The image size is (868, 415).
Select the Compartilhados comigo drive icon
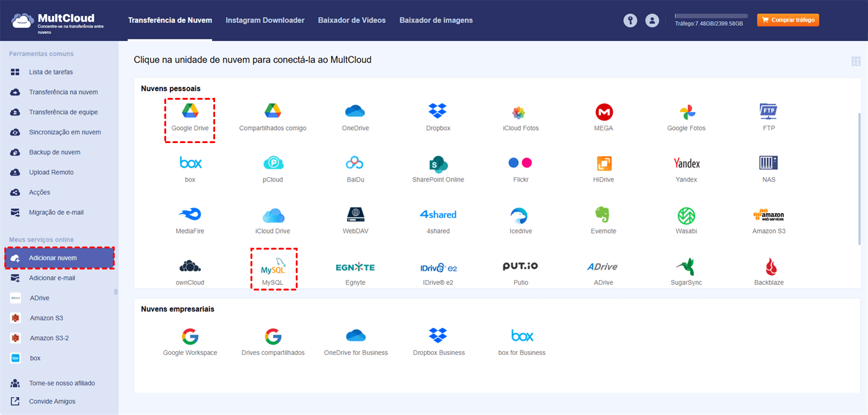coord(273,111)
